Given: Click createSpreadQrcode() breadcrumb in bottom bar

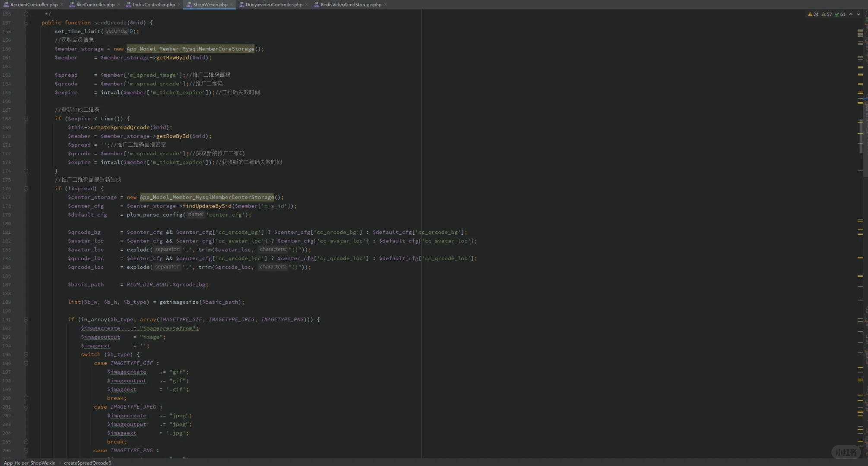Looking at the screenshot, I should coord(88,463).
